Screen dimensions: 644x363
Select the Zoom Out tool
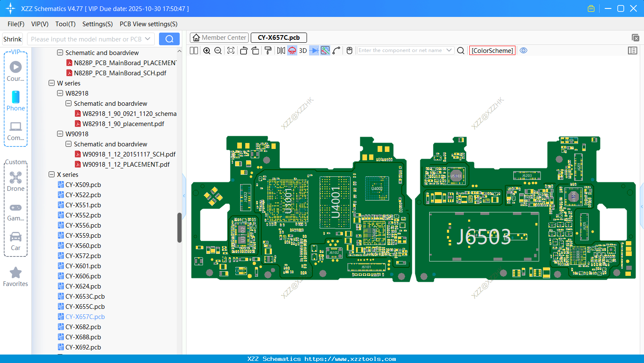[217, 50]
